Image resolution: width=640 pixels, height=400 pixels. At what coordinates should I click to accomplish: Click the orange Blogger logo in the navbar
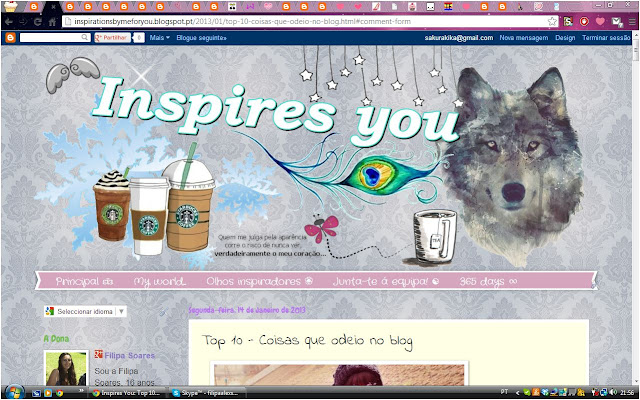click(11, 38)
